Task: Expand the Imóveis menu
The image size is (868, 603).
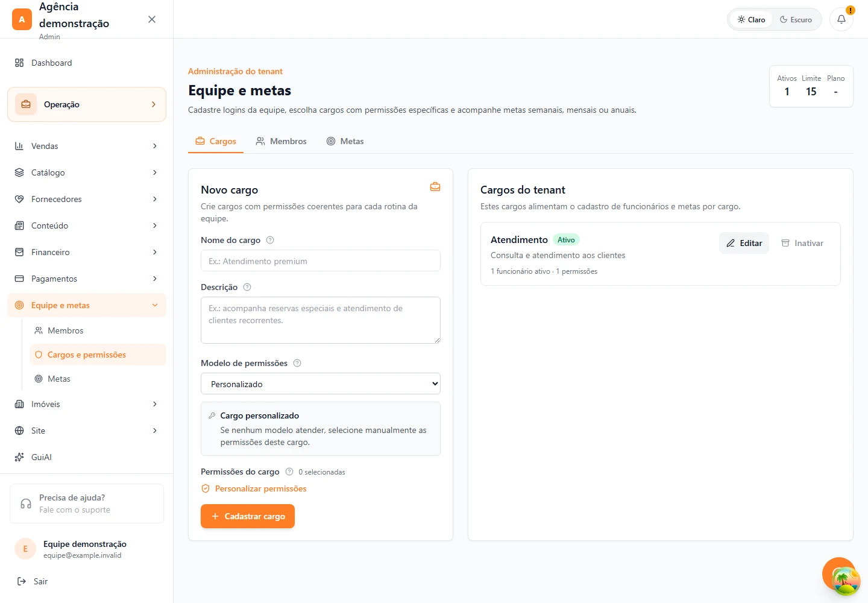Action: [x=87, y=404]
